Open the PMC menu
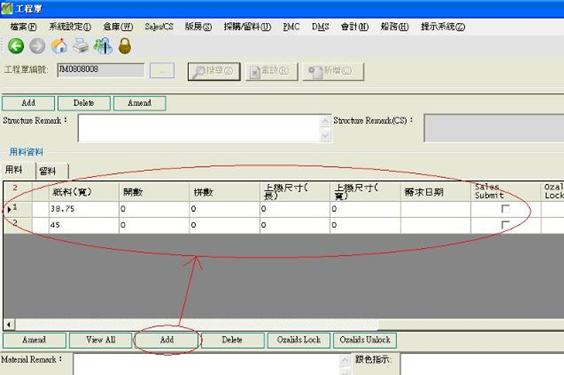The height and width of the screenshot is (375, 564). point(291,27)
